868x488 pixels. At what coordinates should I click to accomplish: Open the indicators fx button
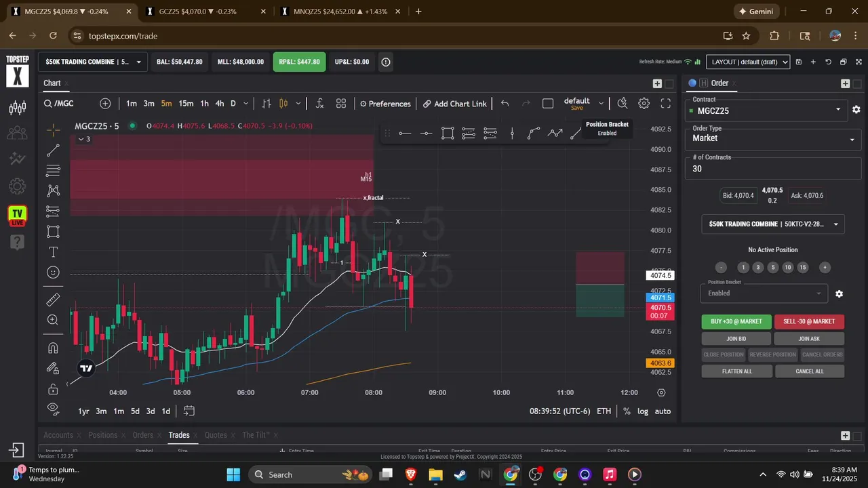tap(319, 104)
